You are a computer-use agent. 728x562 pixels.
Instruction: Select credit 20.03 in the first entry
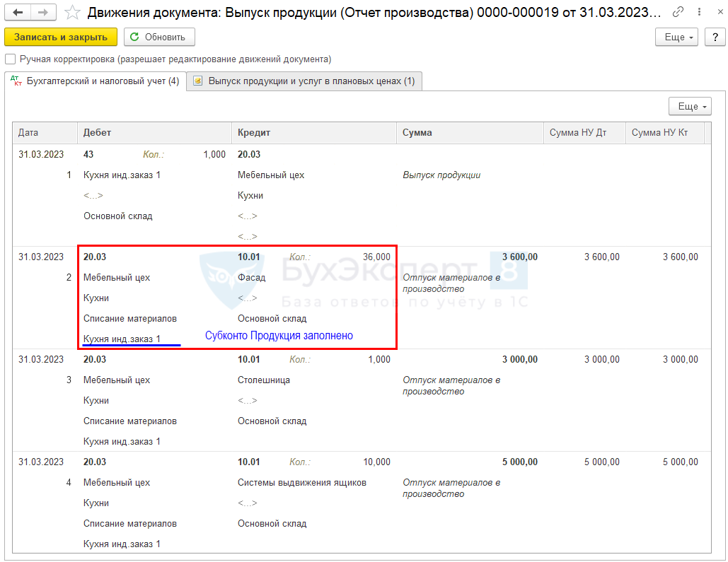pyautogui.click(x=249, y=155)
